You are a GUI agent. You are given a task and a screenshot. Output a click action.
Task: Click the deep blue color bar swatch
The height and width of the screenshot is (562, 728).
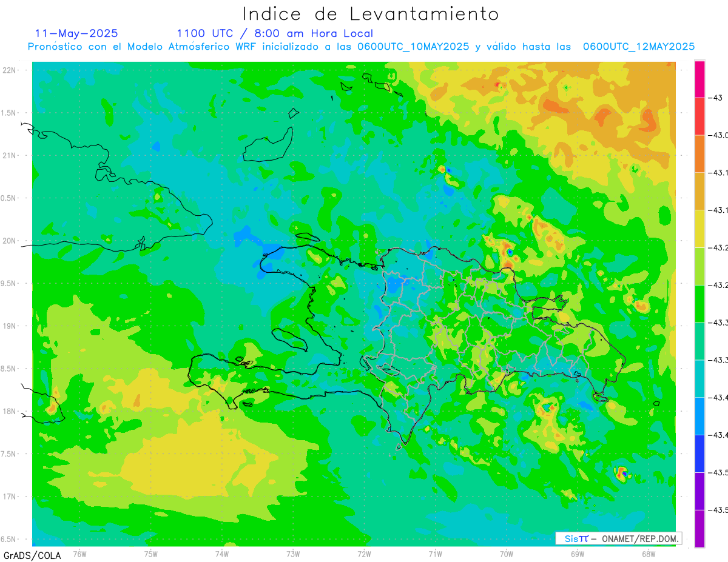[x=699, y=454]
